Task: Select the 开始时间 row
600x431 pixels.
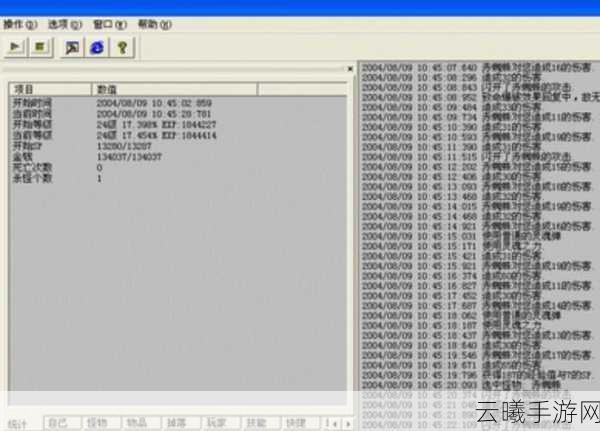Action: point(178,103)
